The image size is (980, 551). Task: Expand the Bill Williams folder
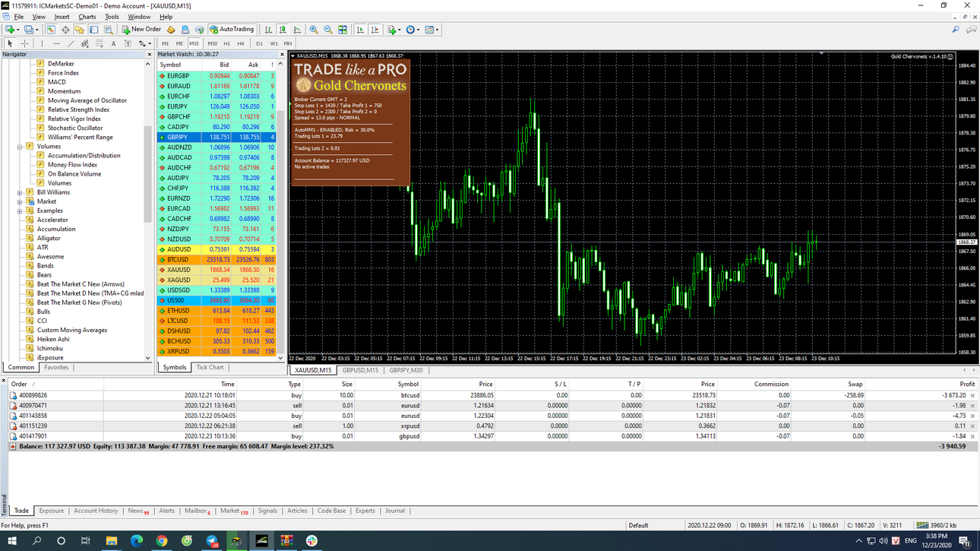(x=20, y=193)
